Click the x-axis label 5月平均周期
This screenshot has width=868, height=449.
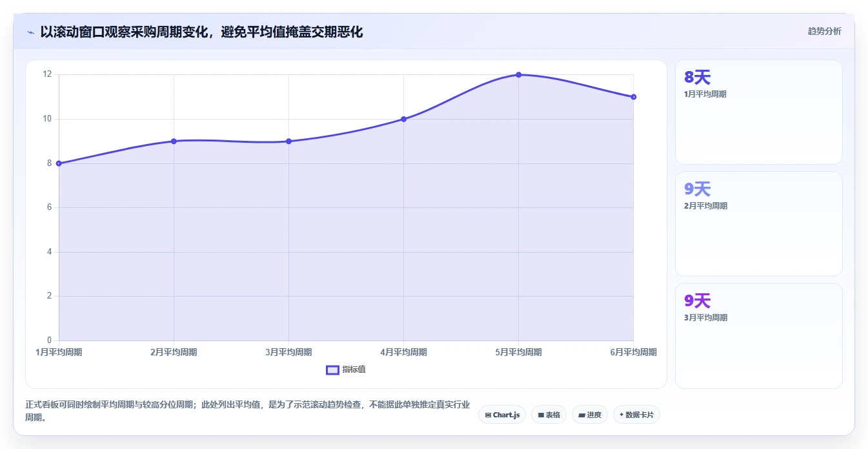click(x=518, y=352)
